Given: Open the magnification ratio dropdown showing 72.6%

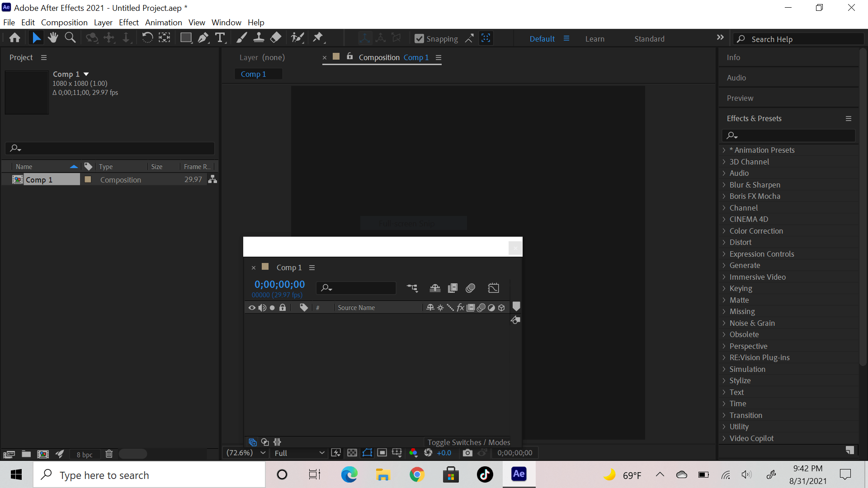Looking at the screenshot, I should coord(245,453).
